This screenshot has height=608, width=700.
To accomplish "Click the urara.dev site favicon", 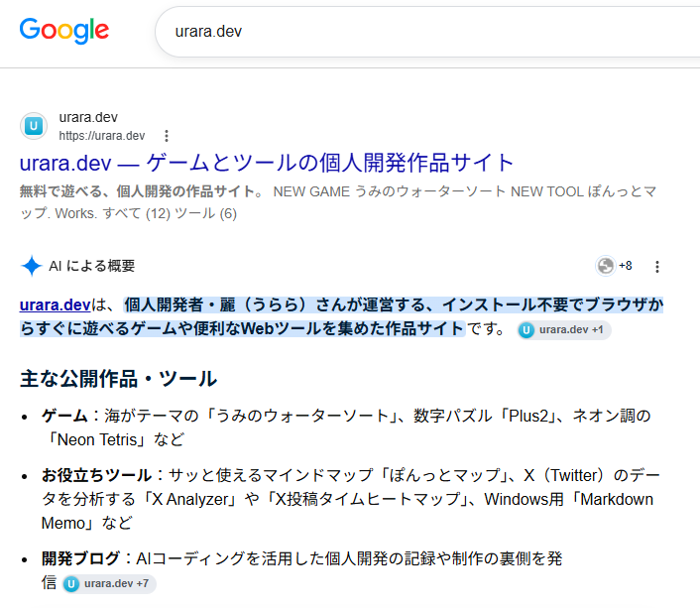I will point(34,126).
